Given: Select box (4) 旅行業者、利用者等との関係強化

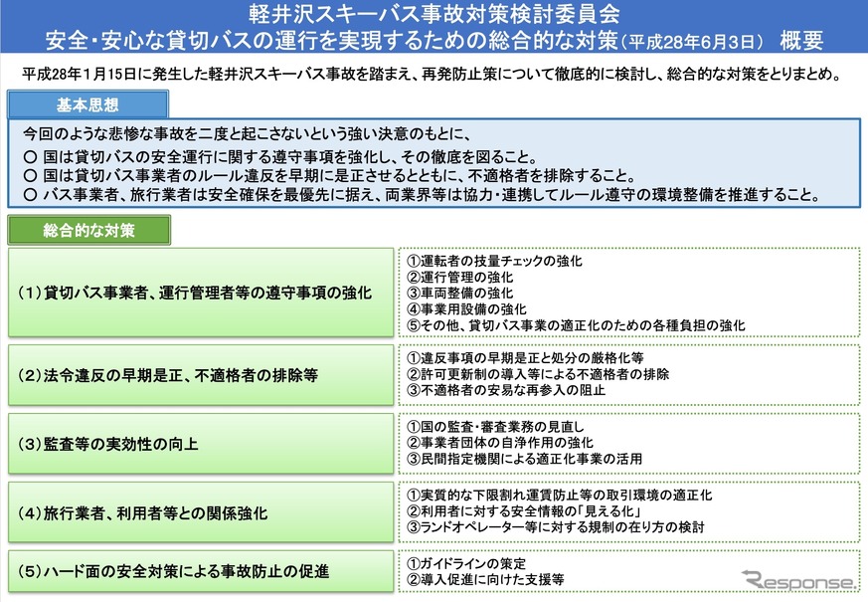Looking at the screenshot, I should 199,512.
